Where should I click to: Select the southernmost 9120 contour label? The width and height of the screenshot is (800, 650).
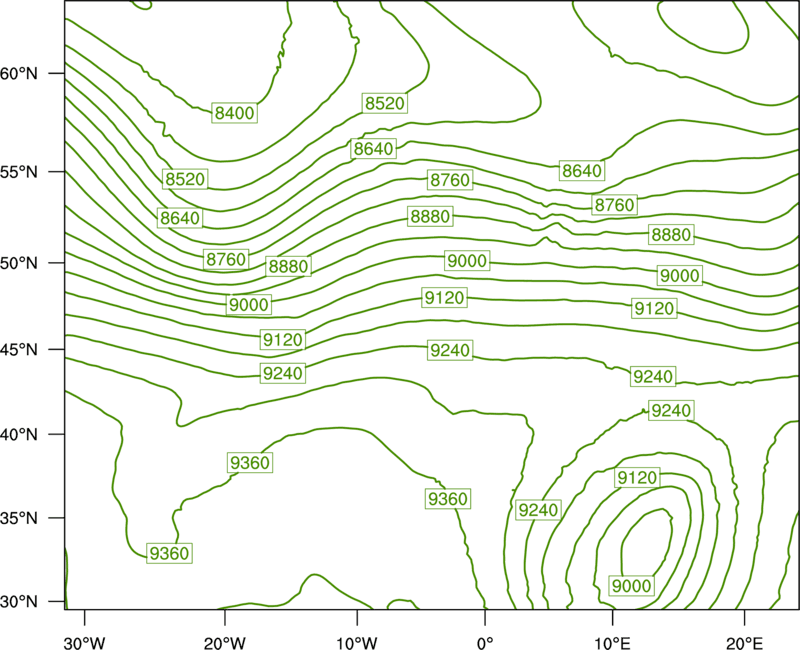point(637,478)
